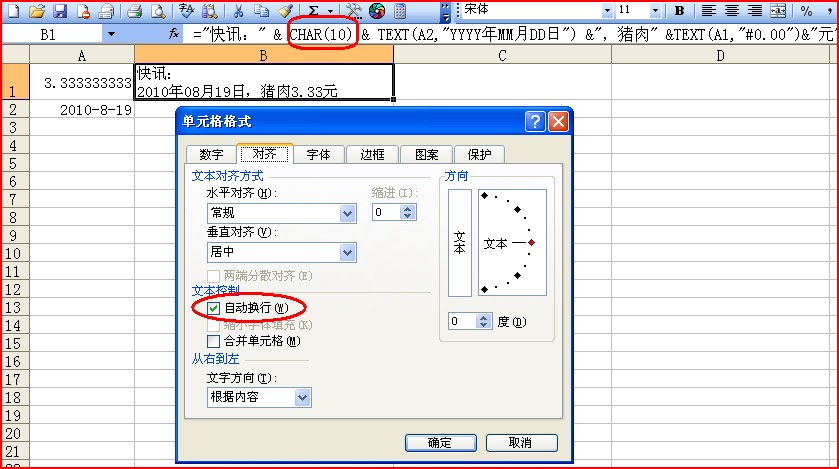Click the fx insert function icon

pos(173,33)
